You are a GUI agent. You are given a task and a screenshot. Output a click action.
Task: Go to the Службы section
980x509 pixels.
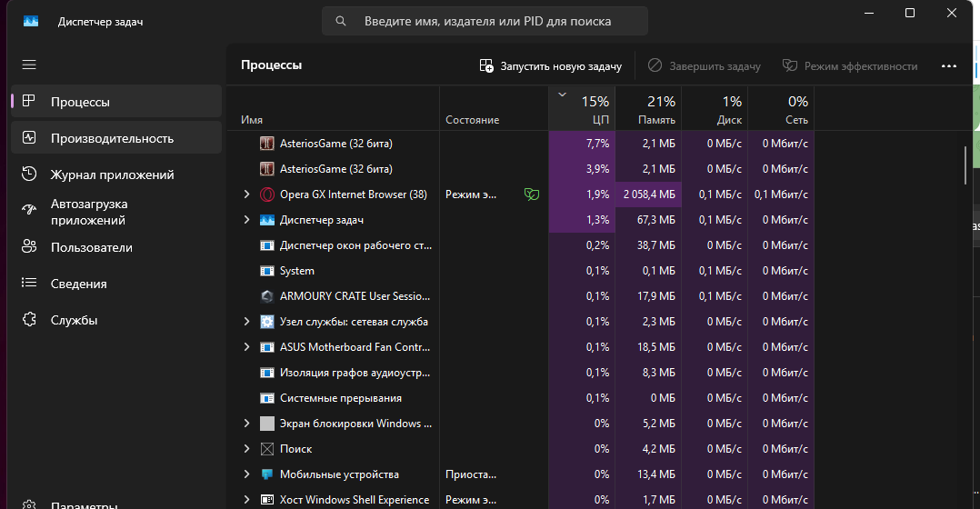point(74,320)
